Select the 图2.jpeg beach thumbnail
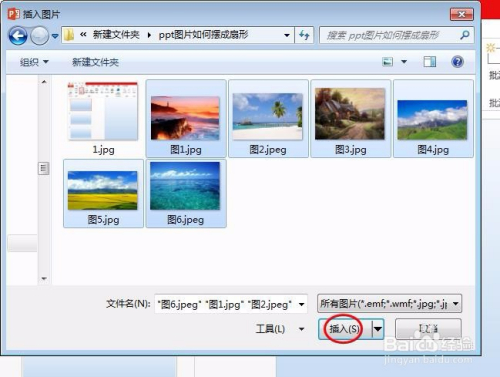This screenshot has height=377, width=500. [268, 116]
